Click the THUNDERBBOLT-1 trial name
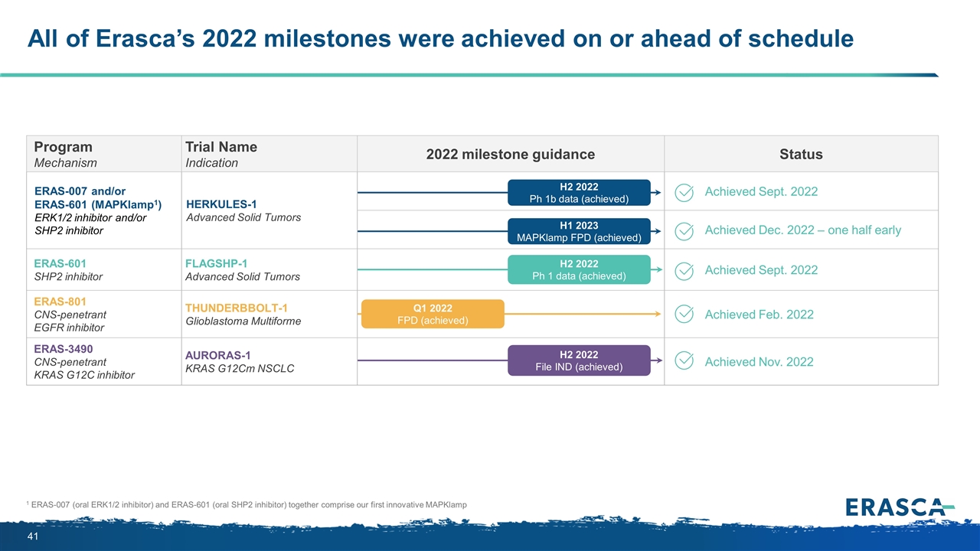 [x=237, y=308]
